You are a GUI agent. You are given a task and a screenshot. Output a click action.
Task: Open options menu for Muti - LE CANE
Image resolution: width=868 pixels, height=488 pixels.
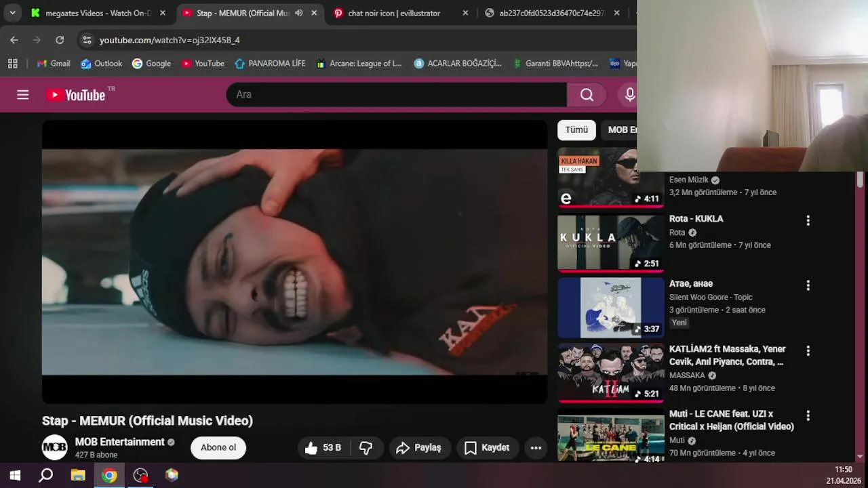[x=808, y=415]
